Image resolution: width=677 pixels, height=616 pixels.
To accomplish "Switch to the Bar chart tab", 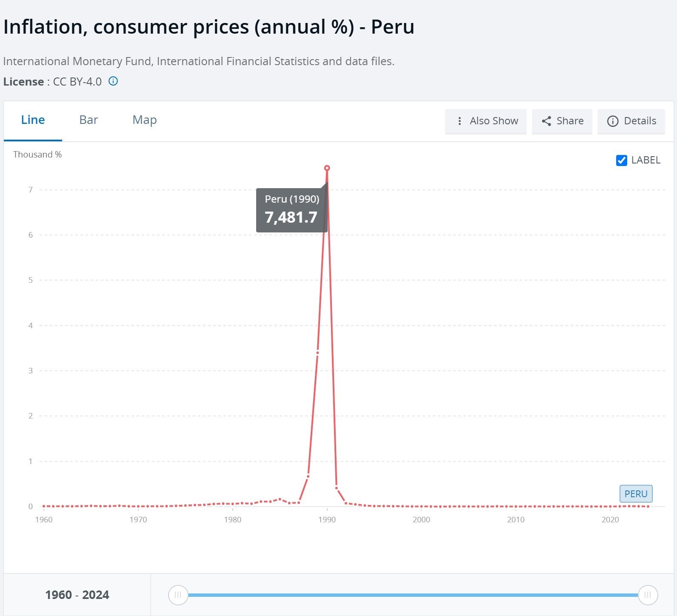I will (89, 120).
